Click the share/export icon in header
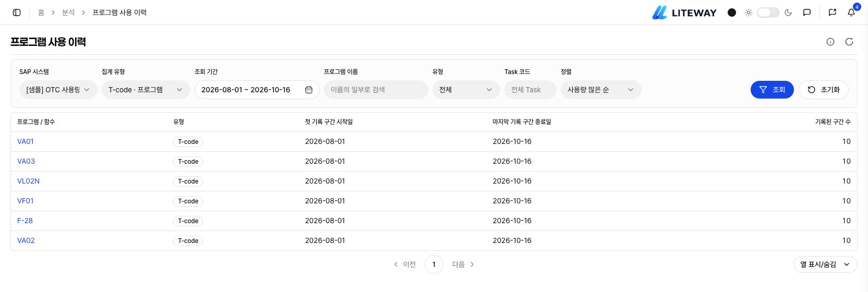The width and height of the screenshot is (868, 292). click(833, 13)
